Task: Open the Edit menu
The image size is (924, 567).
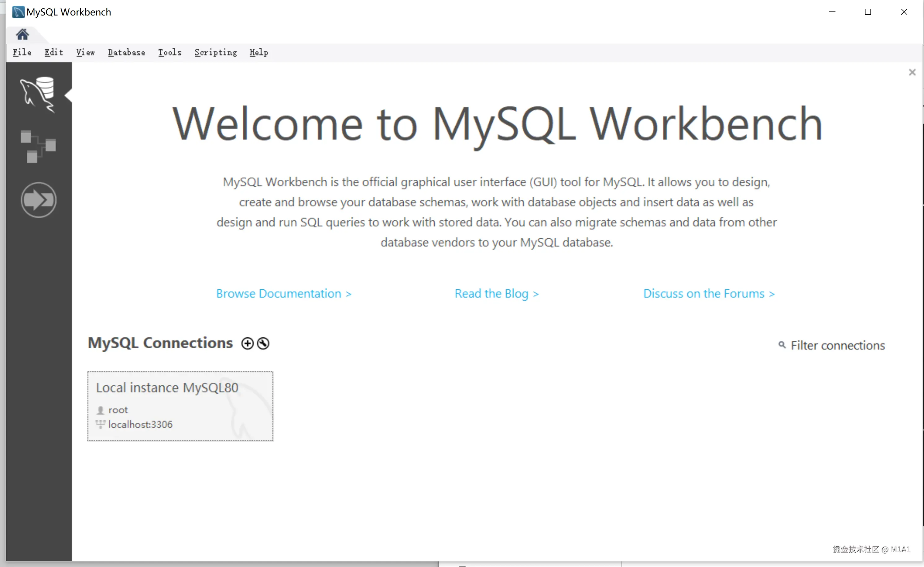Action: [x=54, y=53]
